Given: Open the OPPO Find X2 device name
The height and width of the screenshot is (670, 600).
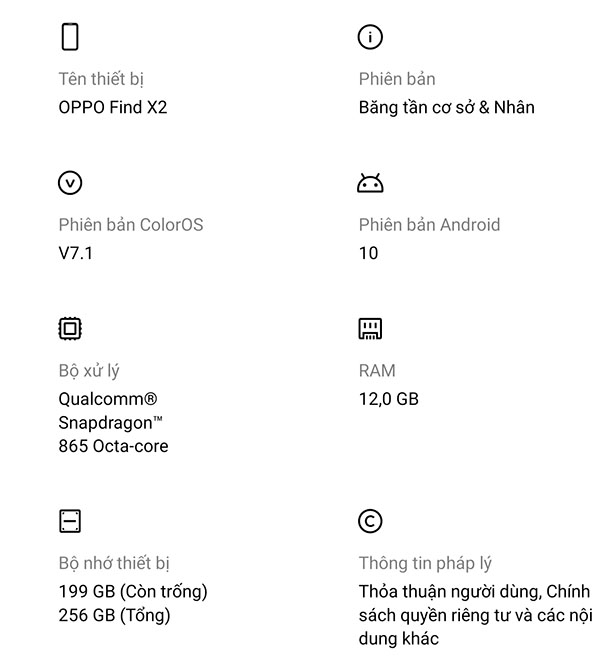Looking at the screenshot, I should 113,107.
